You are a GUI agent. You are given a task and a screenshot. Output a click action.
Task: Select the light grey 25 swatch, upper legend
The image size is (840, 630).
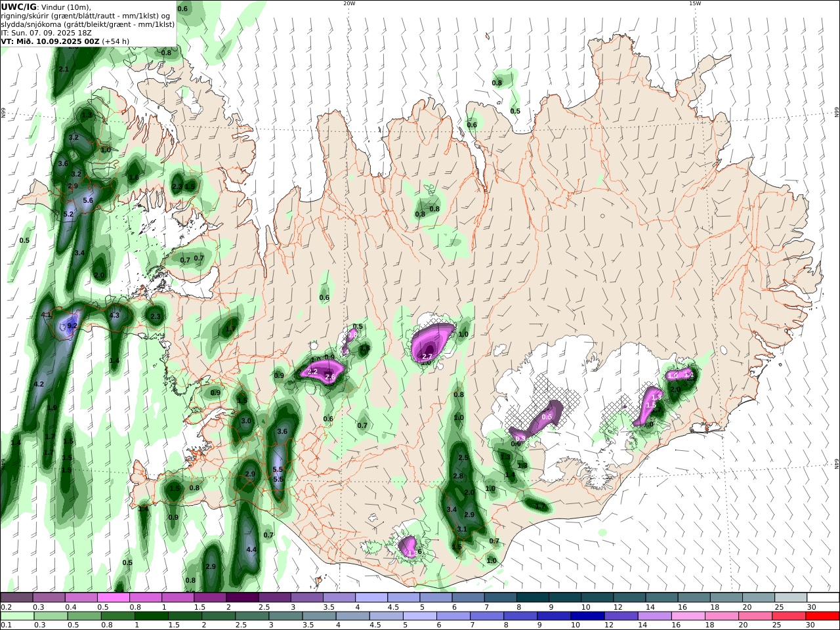tap(791, 597)
